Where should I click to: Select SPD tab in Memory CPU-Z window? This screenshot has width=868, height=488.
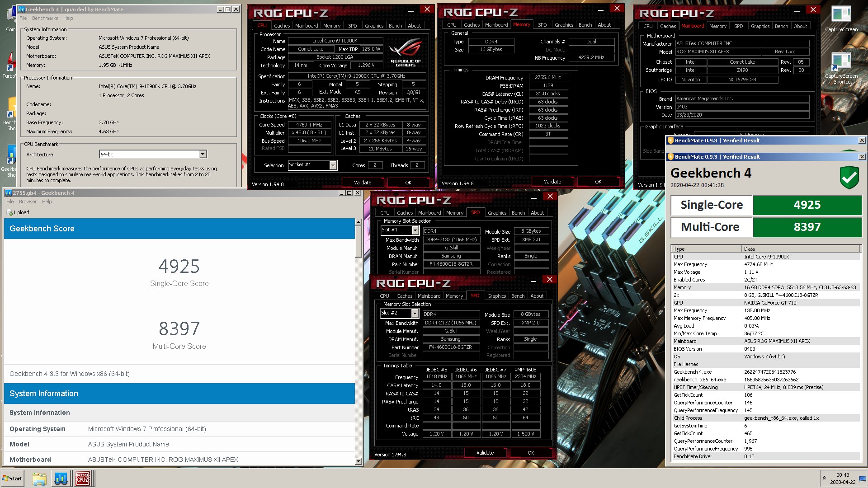[542, 25]
